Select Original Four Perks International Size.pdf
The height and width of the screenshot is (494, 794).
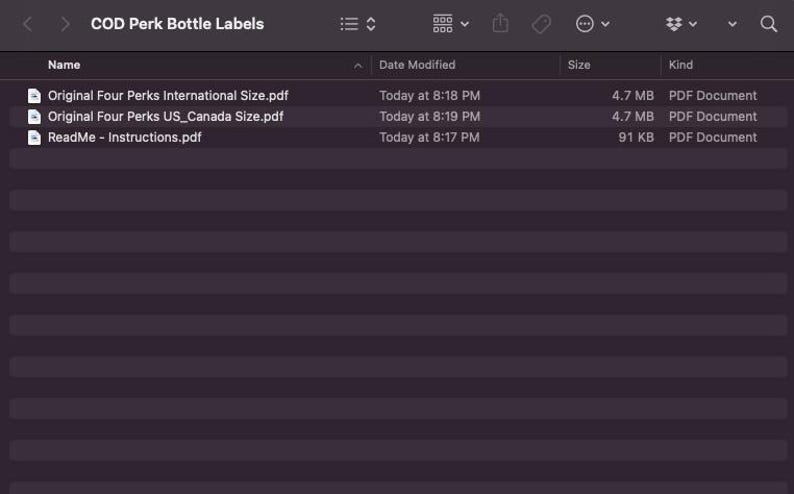pos(168,96)
